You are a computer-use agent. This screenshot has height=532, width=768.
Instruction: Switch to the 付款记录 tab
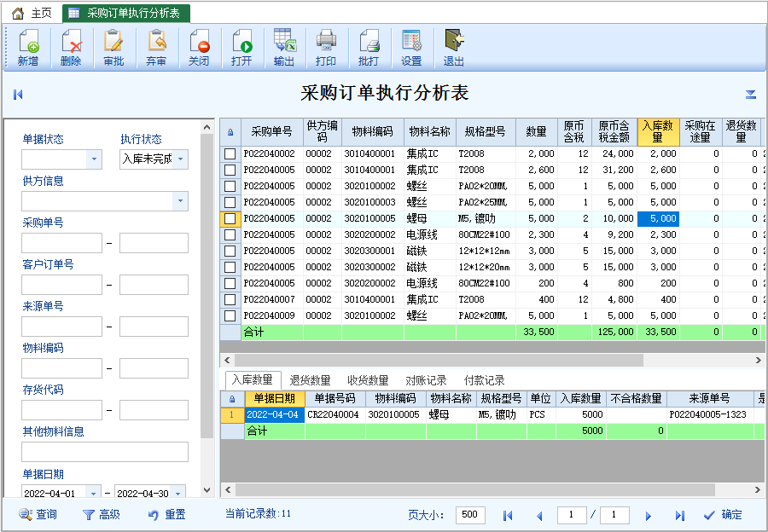[484, 380]
